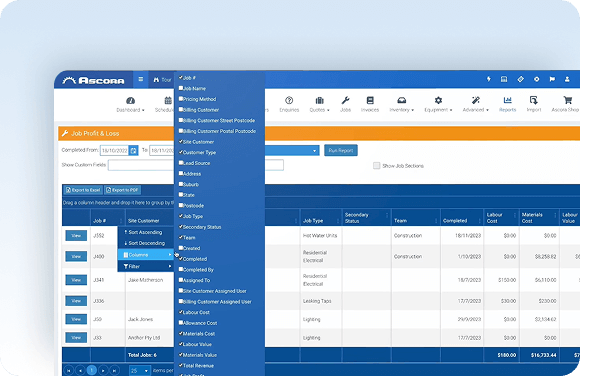
Task: View job J336
Action: point(76,301)
